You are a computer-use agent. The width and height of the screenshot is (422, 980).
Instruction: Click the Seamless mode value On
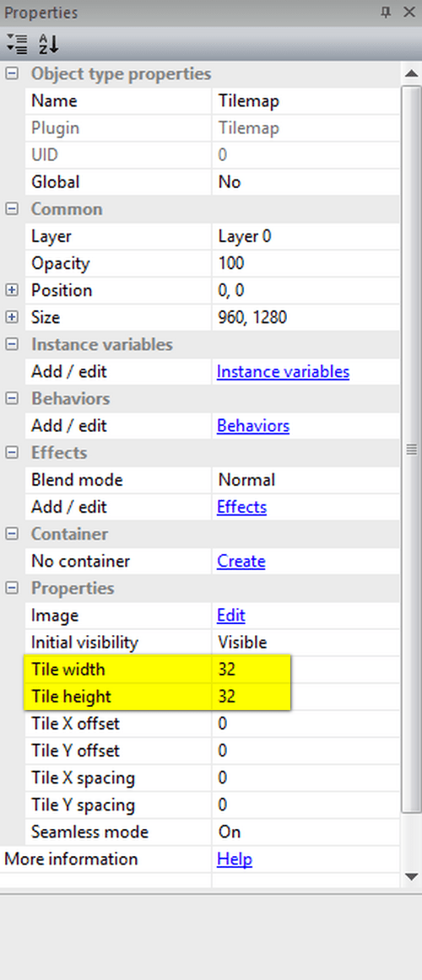click(306, 832)
